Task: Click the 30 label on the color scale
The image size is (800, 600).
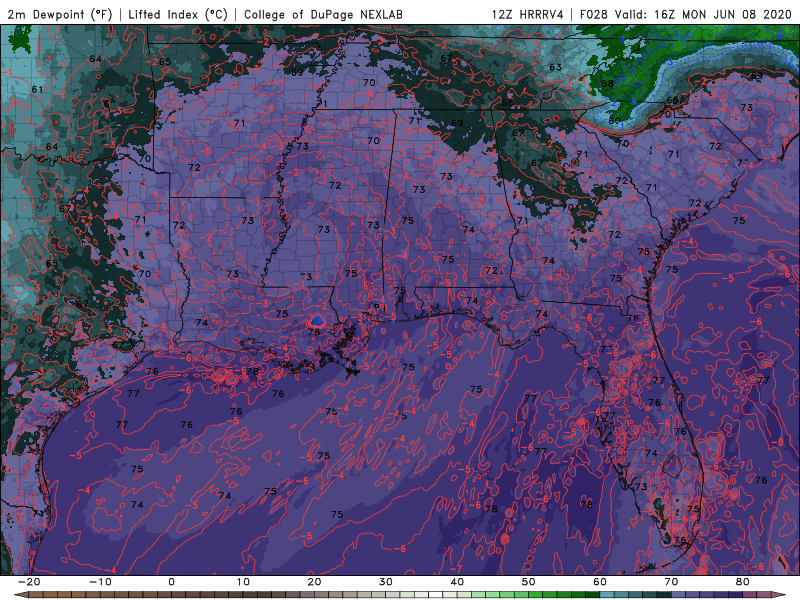Action: click(386, 582)
